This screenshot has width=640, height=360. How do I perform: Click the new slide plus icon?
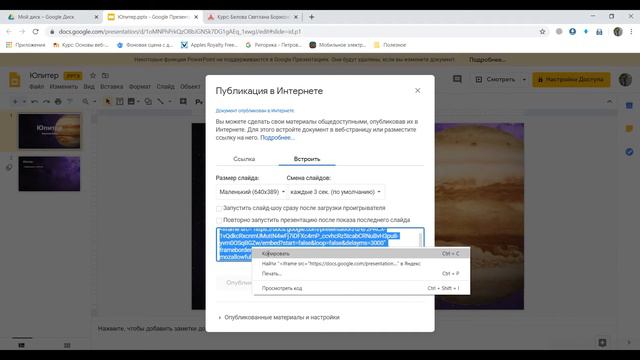pyautogui.click(x=15, y=101)
